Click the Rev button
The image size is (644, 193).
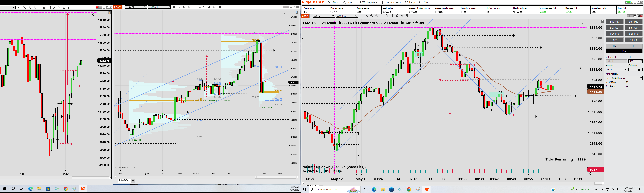tap(614, 40)
